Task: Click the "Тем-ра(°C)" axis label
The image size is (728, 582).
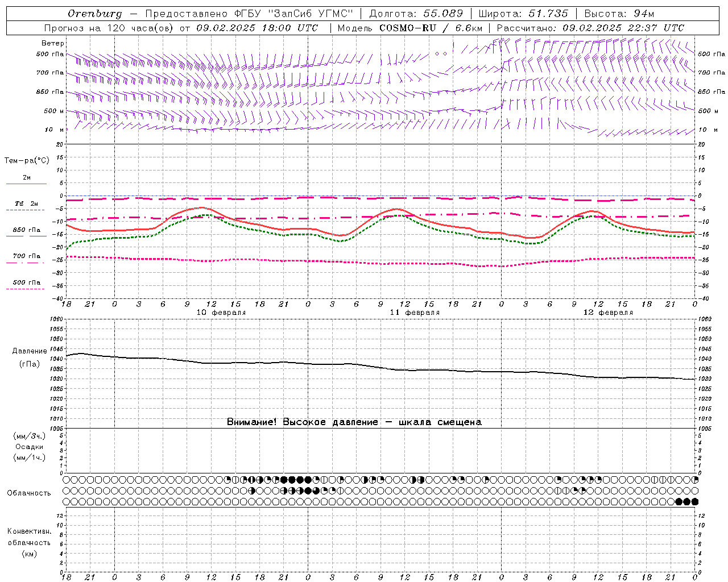Action: click(27, 160)
